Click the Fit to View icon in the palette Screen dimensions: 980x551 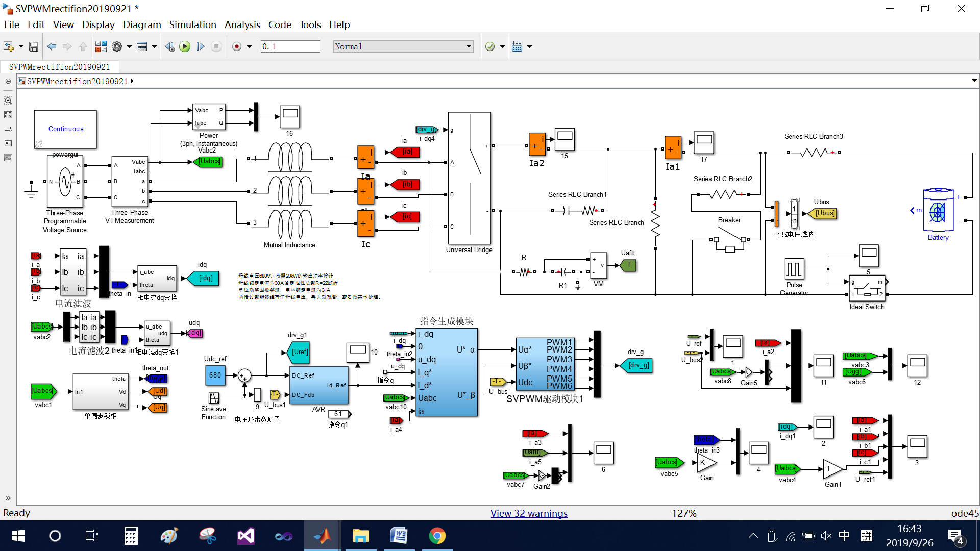point(8,115)
